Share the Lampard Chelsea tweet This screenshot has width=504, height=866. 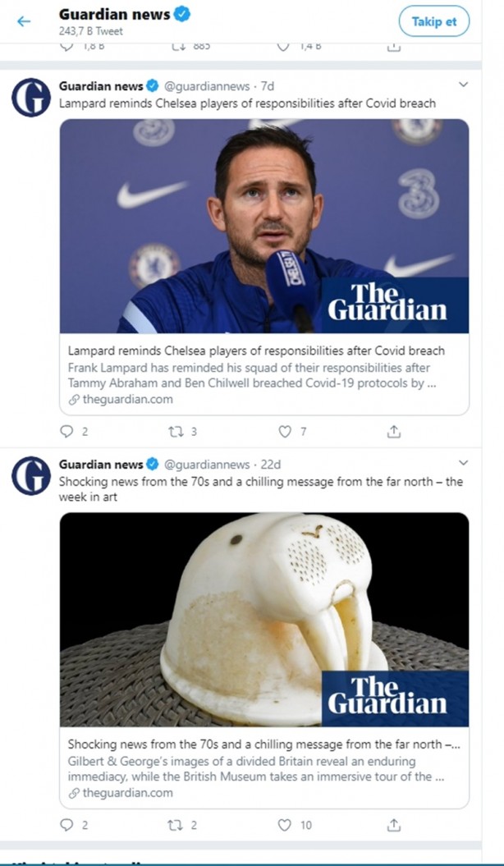pos(393,431)
